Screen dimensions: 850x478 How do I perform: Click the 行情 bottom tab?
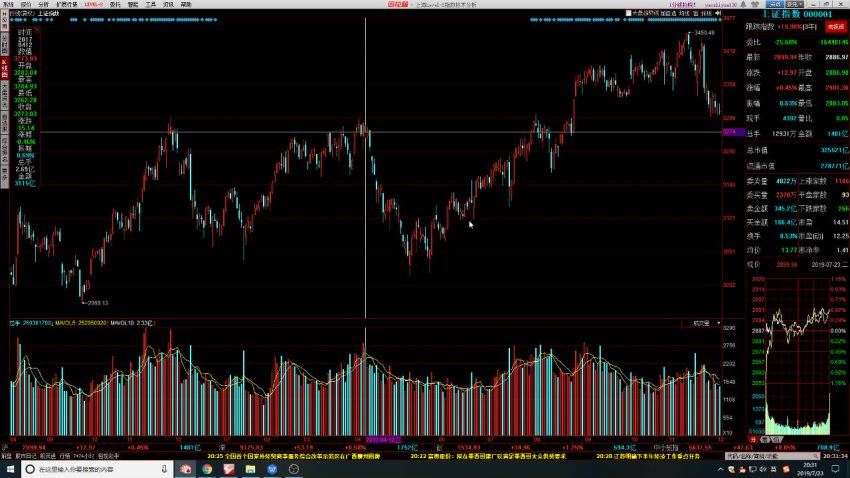[x=65, y=456]
